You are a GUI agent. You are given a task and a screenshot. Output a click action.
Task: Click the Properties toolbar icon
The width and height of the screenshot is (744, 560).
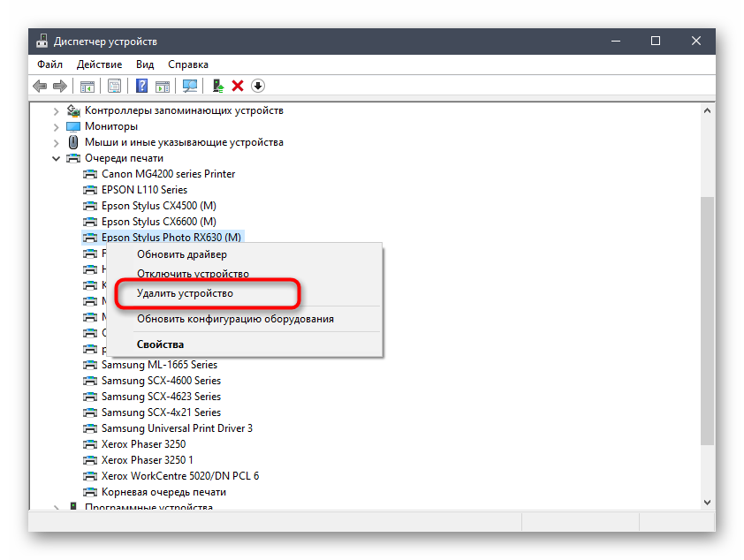[x=114, y=86]
